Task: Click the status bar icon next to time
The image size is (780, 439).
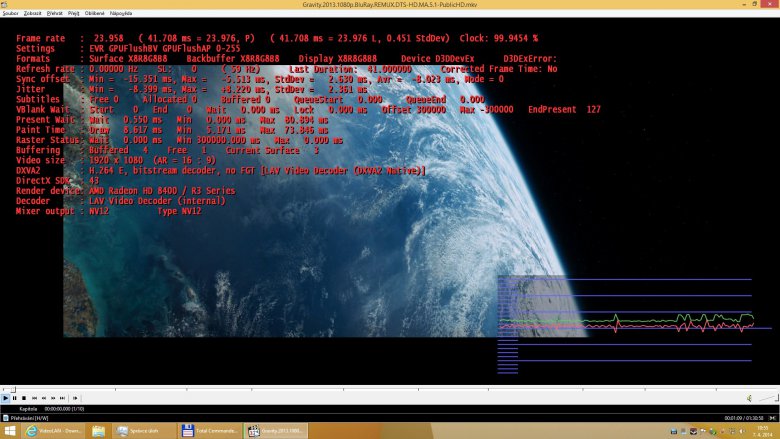Action: (x=773, y=418)
